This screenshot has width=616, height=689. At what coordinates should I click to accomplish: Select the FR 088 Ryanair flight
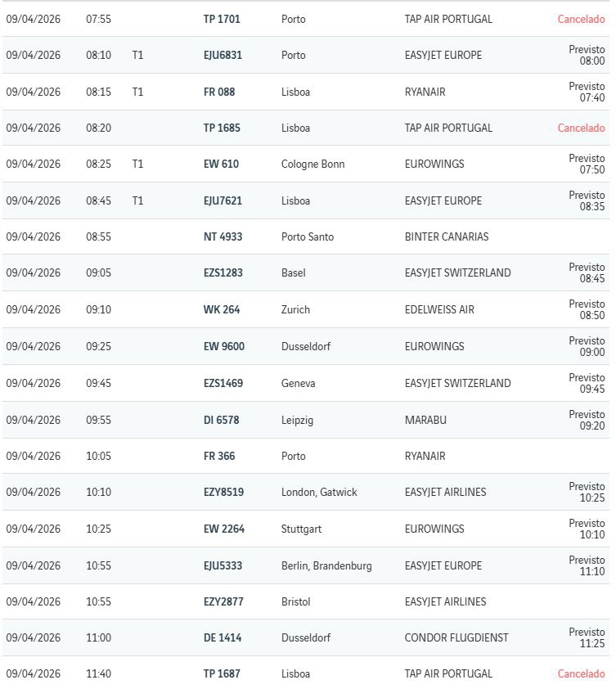click(x=219, y=92)
